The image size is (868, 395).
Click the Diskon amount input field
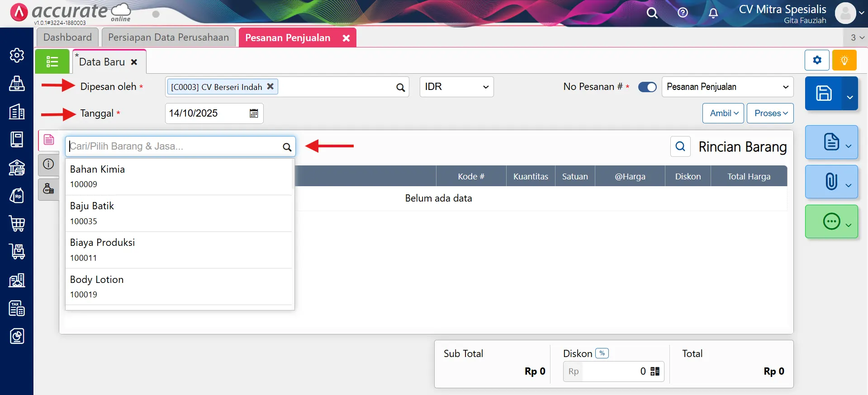614,371
